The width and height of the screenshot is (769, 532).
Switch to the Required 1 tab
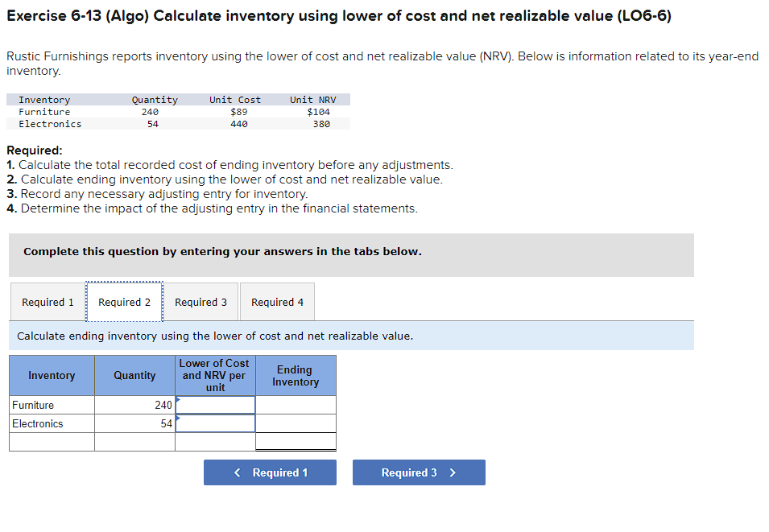click(47, 301)
